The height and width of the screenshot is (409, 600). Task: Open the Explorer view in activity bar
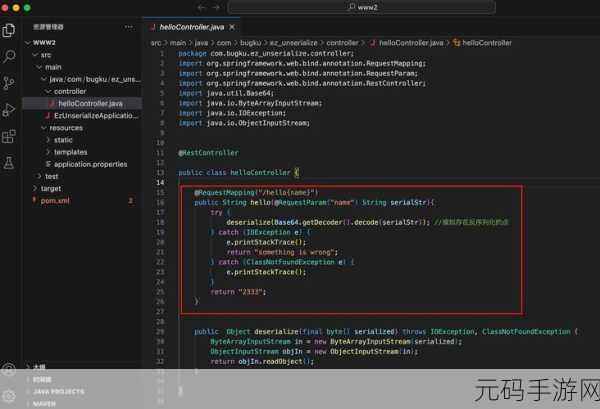(8, 30)
